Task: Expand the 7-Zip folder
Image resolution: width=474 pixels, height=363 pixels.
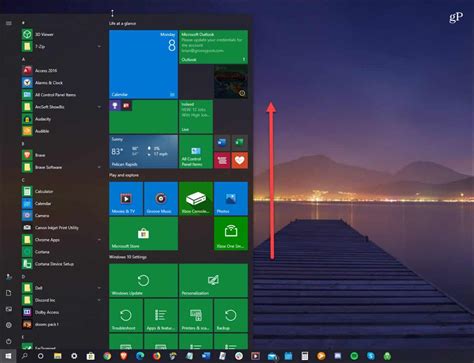Action: click(x=99, y=47)
